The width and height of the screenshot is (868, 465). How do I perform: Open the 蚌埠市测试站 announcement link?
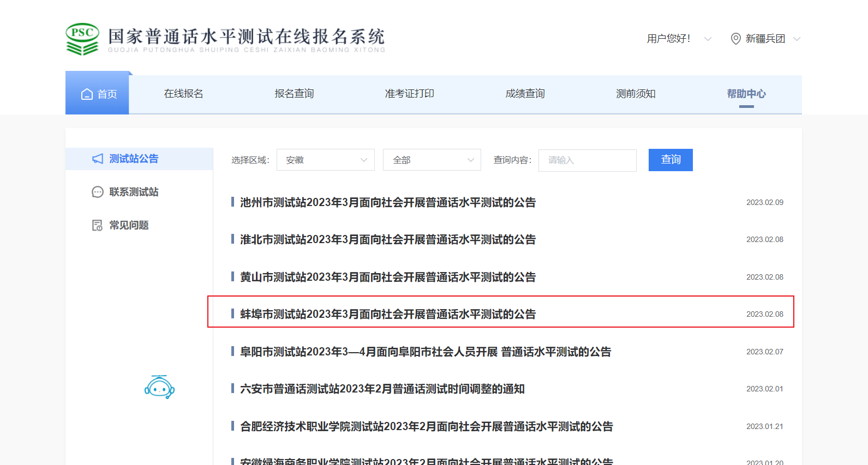[x=387, y=314]
